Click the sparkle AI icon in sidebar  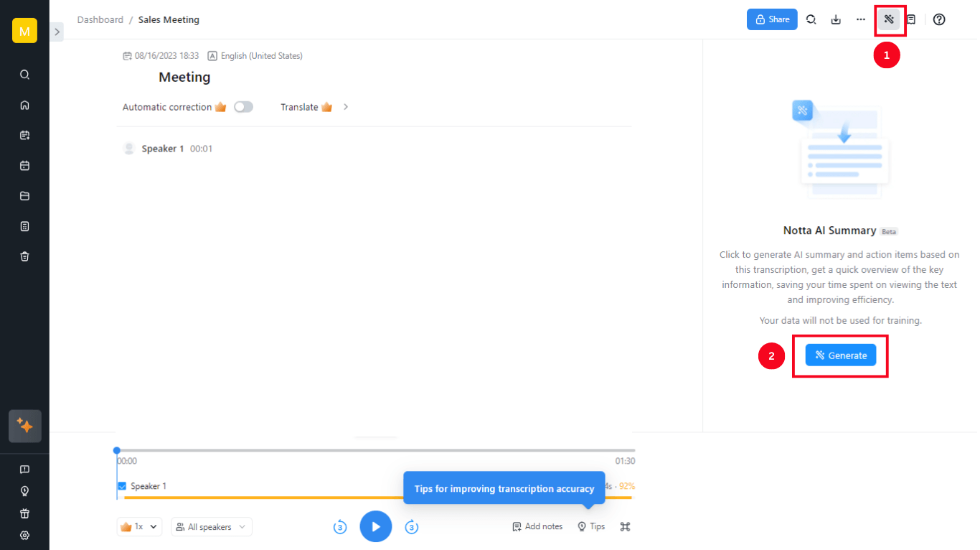(x=24, y=426)
